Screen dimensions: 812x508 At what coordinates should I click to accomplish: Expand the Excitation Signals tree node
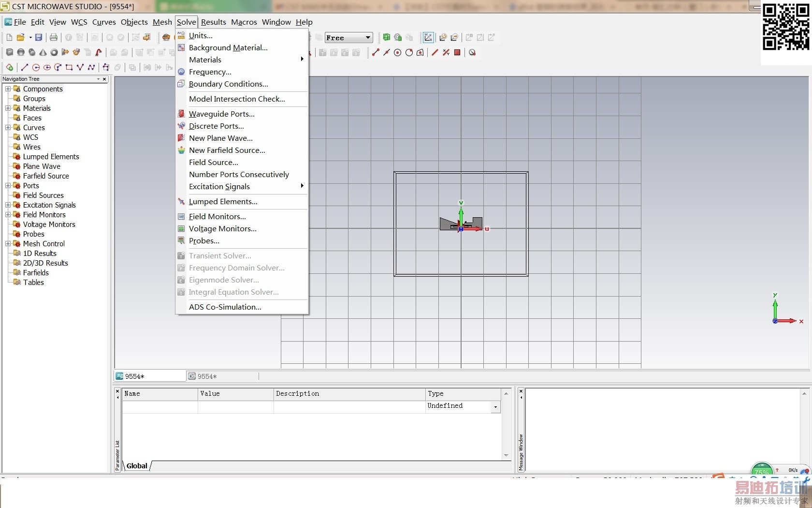8,205
